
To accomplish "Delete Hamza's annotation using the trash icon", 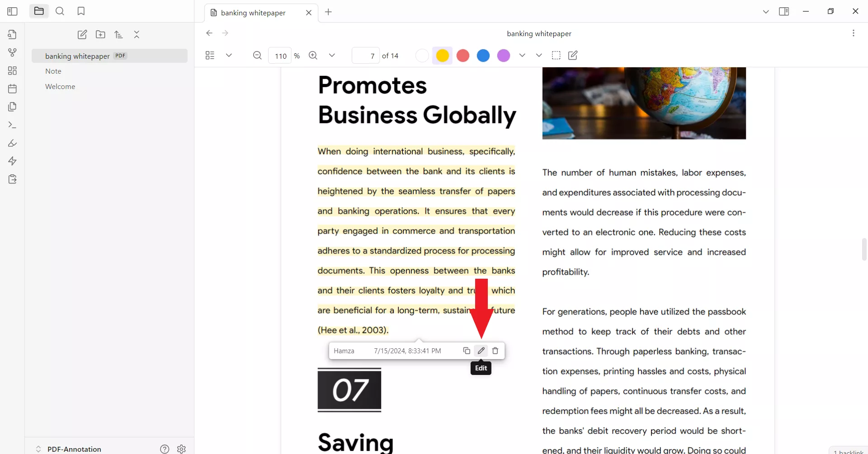I will pos(495,351).
